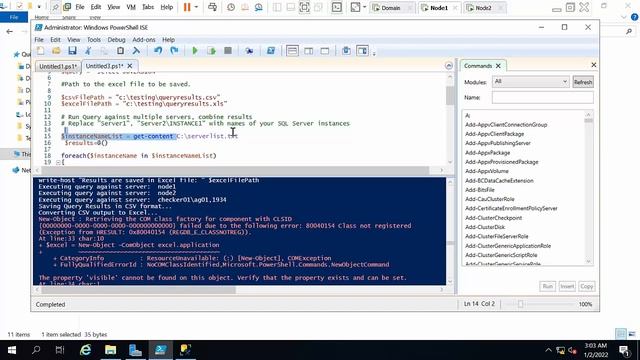Stop operation square icon

[228, 51]
